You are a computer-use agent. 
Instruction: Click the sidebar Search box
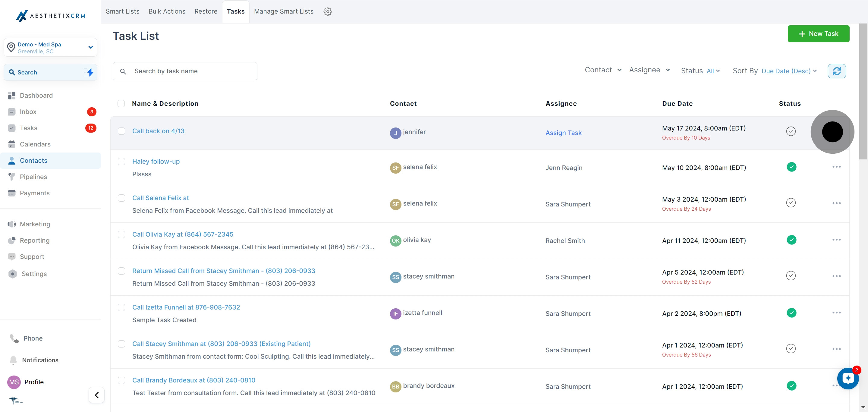51,72
